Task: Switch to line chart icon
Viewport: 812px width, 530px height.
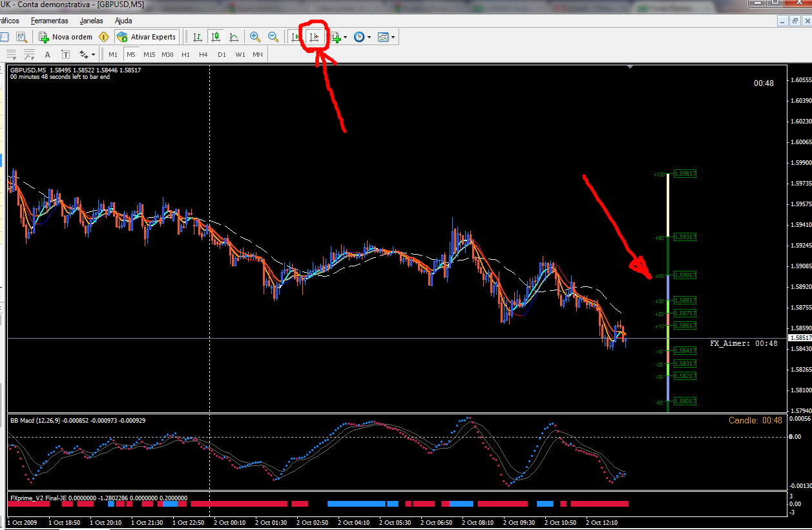Action: (234, 37)
